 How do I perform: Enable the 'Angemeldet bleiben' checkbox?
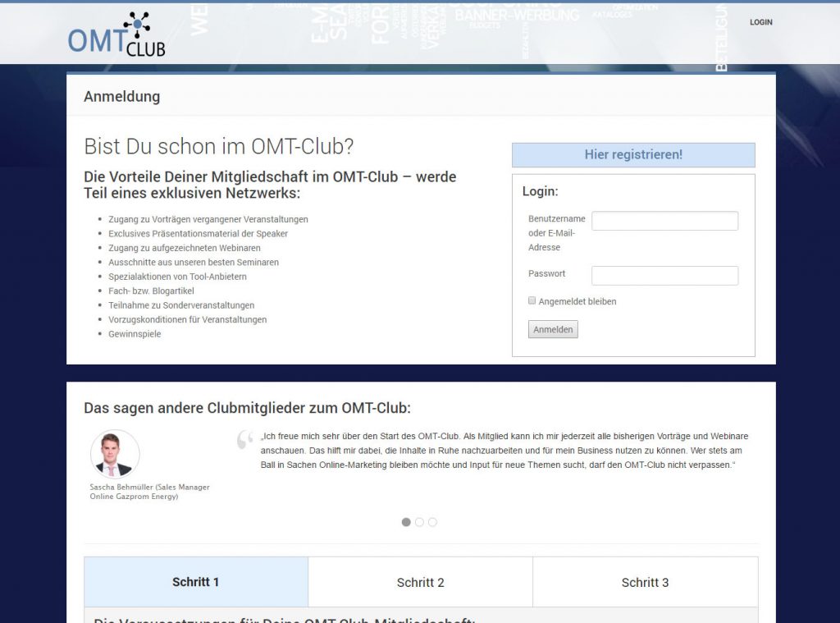[532, 301]
